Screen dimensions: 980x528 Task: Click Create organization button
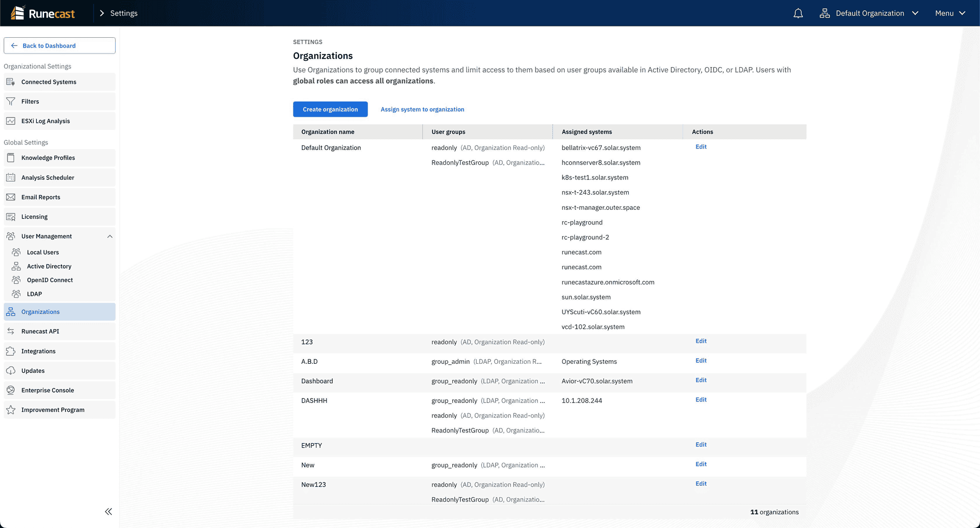coord(330,109)
